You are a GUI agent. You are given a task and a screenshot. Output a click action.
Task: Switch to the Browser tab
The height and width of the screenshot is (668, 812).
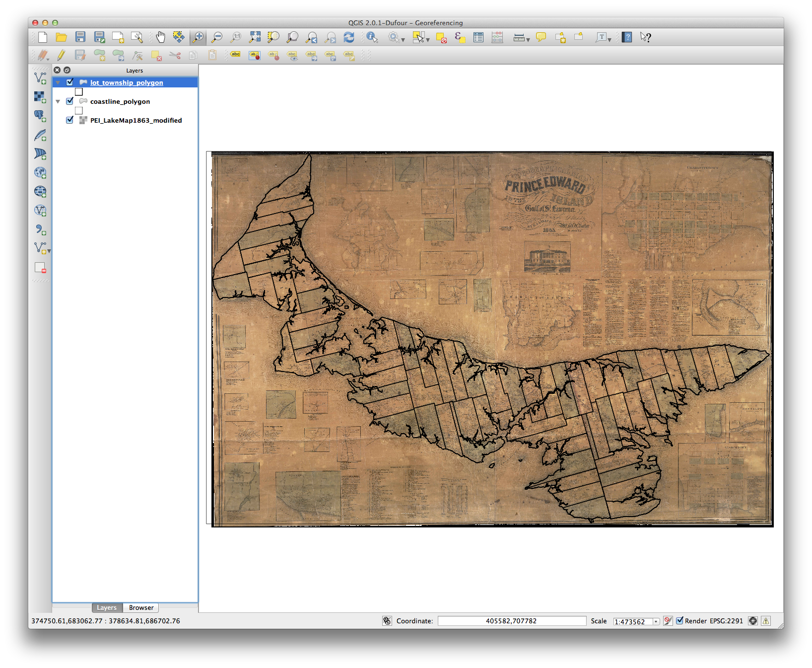[x=141, y=607]
